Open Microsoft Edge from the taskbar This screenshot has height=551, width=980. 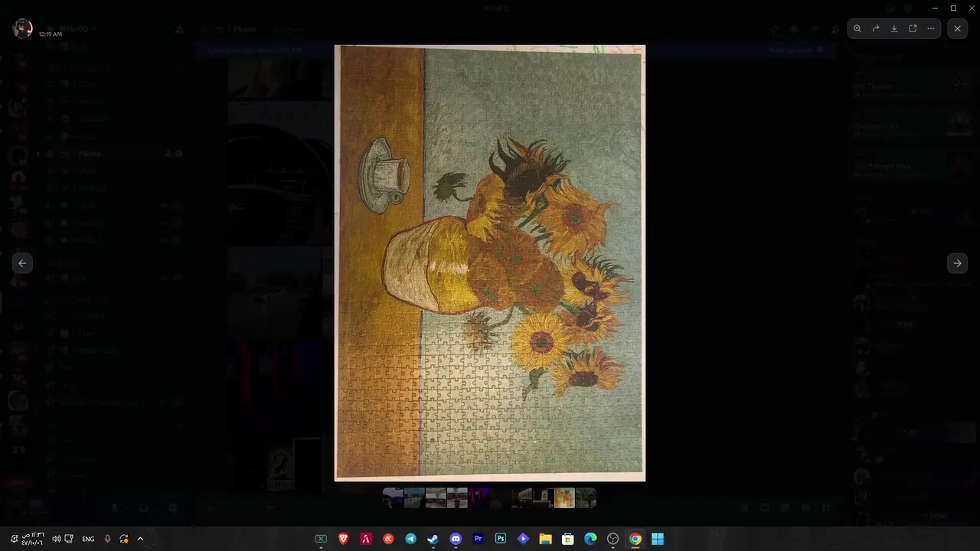pyautogui.click(x=590, y=539)
